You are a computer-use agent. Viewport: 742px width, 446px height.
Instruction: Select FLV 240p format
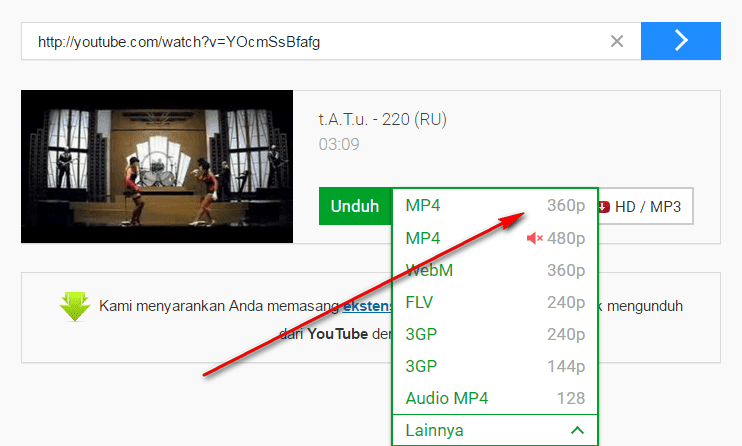495,302
